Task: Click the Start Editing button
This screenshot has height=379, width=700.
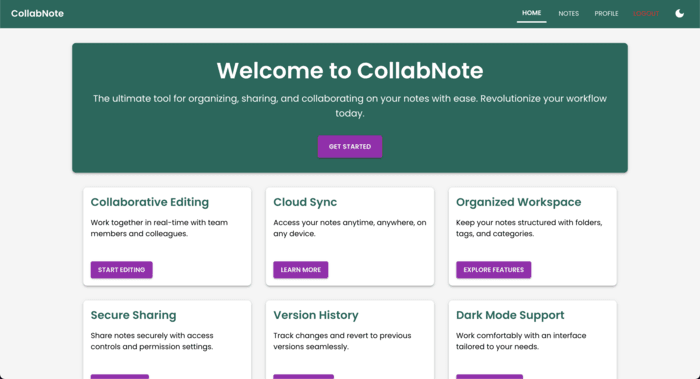Action: point(121,270)
